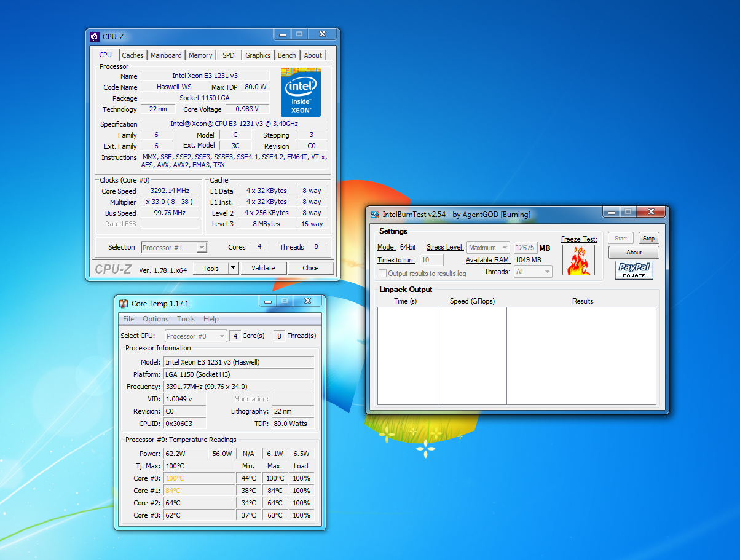Switch to the Bench tab
740x560 pixels.
[287, 55]
